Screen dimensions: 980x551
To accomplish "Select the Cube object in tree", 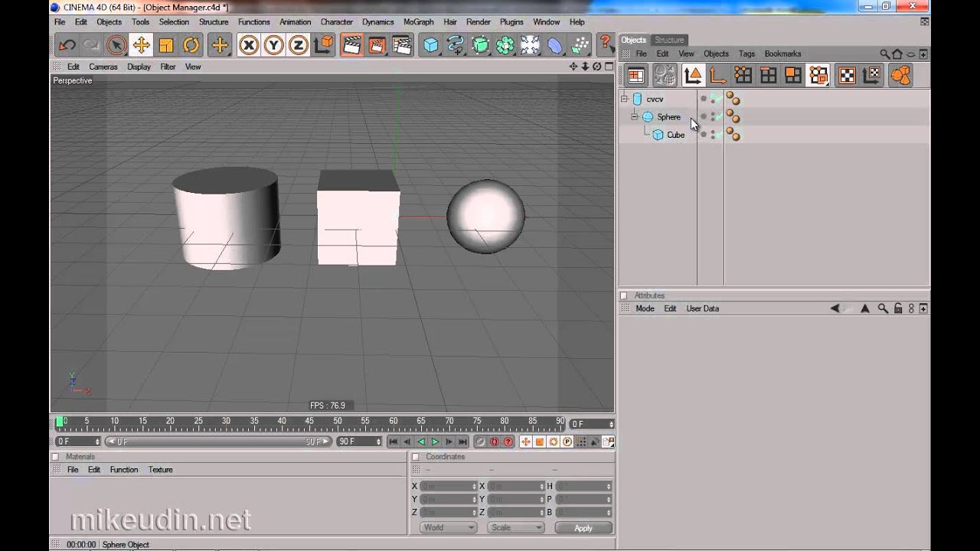I will (x=675, y=135).
